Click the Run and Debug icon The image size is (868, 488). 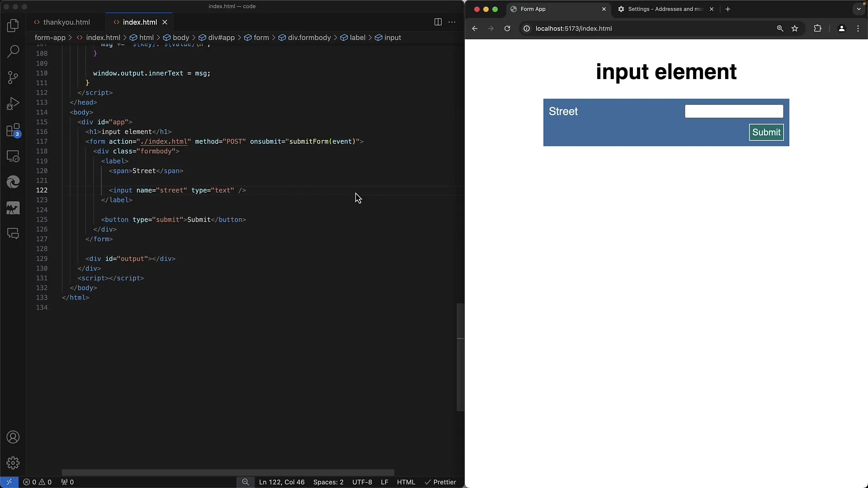13,103
